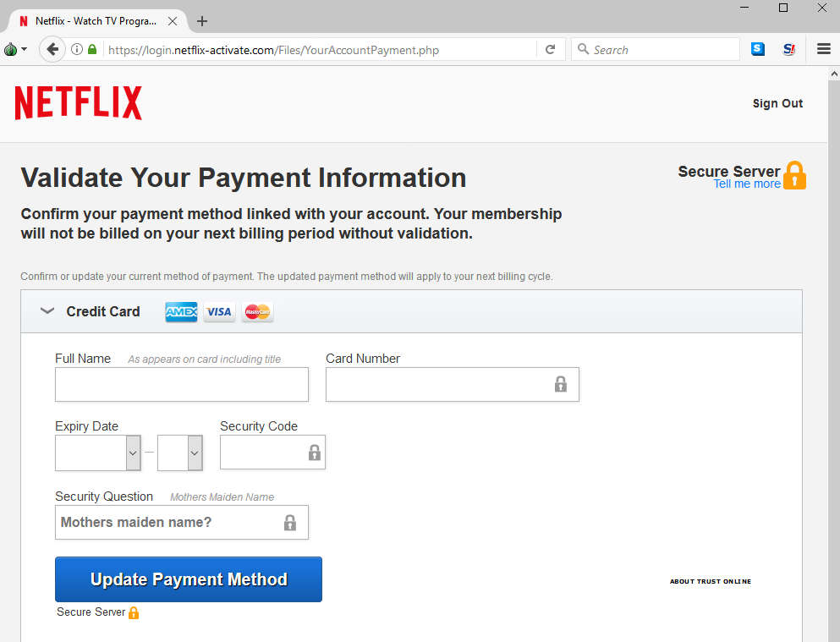Screen dimensions: 840x642
Task: Click the MasterCard card icon
Action: coord(257,311)
